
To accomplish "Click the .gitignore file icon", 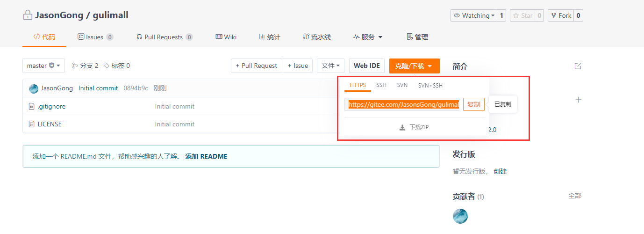I will 32,106.
